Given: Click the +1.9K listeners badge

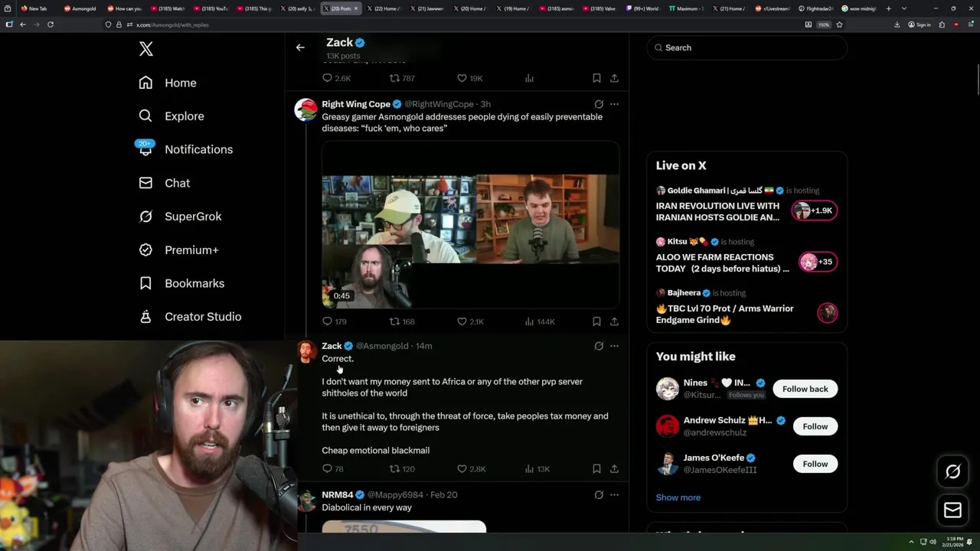Looking at the screenshot, I should click(x=815, y=210).
